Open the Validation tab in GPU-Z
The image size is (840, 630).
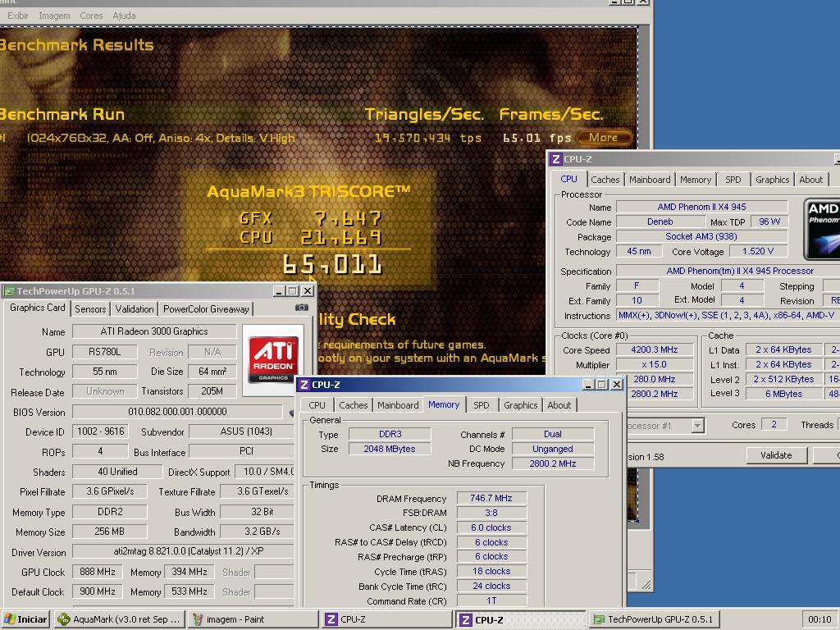(x=135, y=309)
